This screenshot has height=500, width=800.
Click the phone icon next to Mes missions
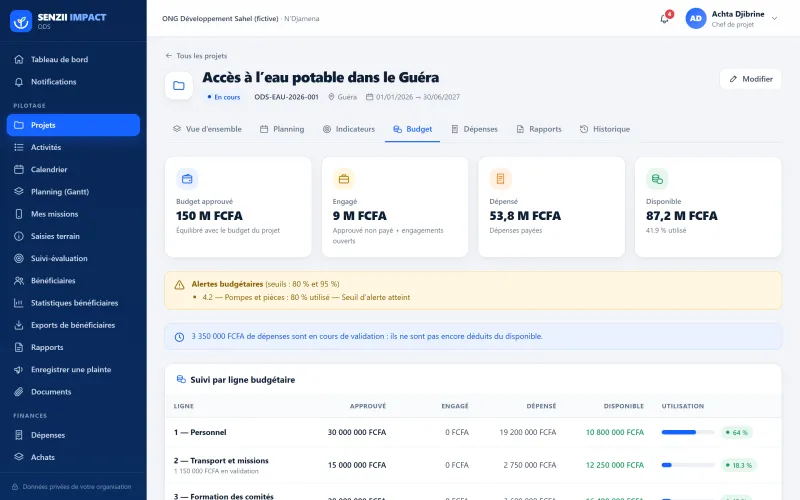click(x=19, y=214)
